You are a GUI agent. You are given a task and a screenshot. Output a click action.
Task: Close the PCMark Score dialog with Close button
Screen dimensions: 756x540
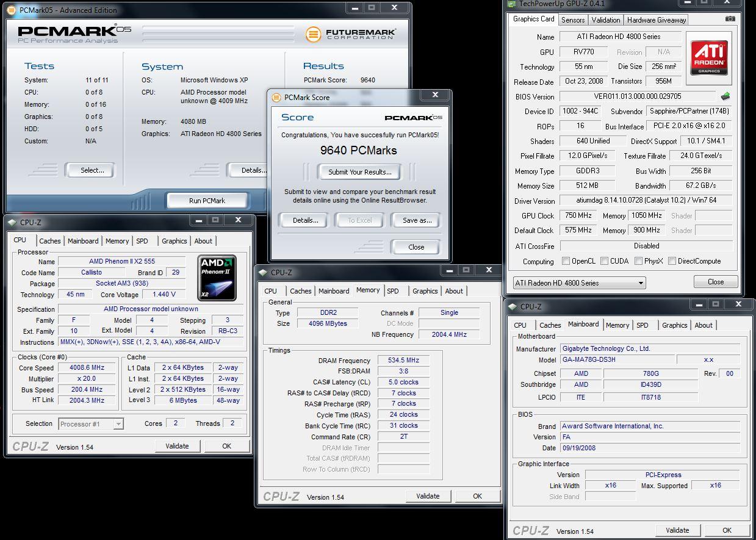coord(416,247)
